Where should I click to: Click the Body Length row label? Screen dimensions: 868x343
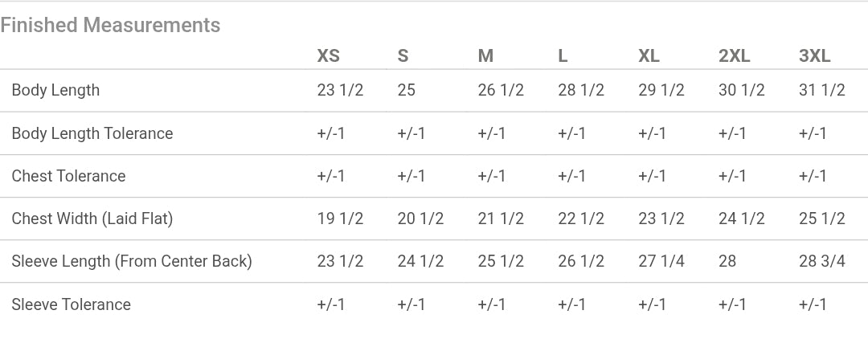tap(55, 90)
